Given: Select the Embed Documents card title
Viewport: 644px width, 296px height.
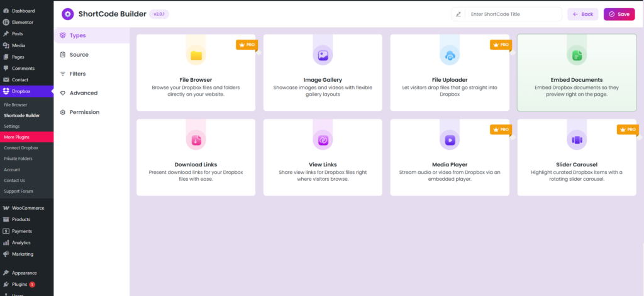Looking at the screenshot, I should pos(577,80).
